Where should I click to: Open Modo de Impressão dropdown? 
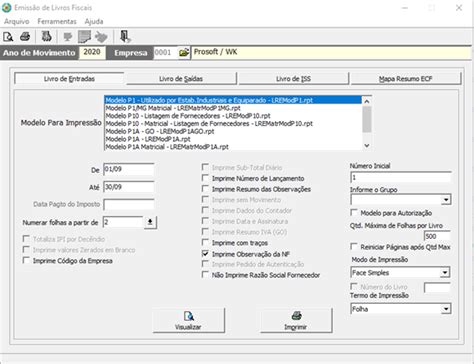pyautogui.click(x=445, y=273)
